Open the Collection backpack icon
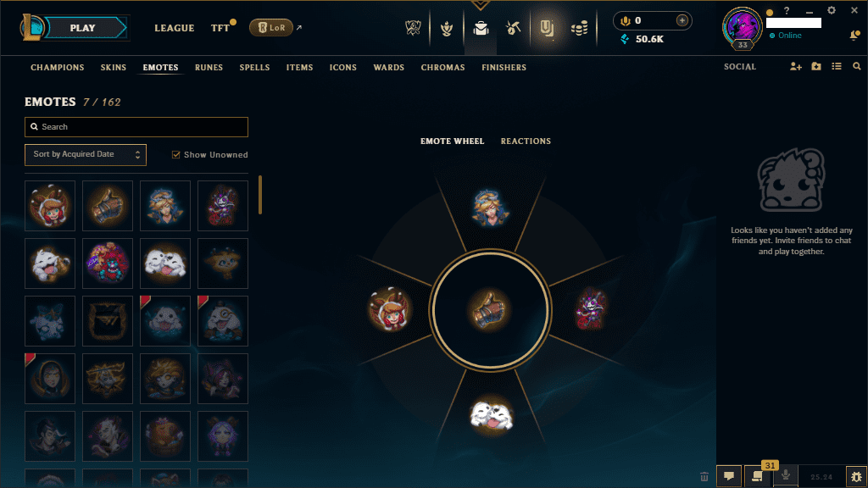The image size is (868, 488). pos(481,28)
